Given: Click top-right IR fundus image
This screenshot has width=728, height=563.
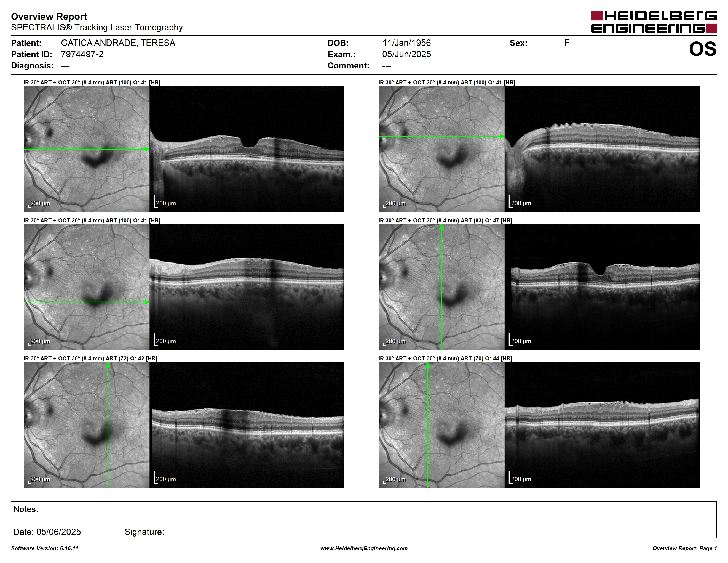Looking at the screenshot, I should click(442, 149).
